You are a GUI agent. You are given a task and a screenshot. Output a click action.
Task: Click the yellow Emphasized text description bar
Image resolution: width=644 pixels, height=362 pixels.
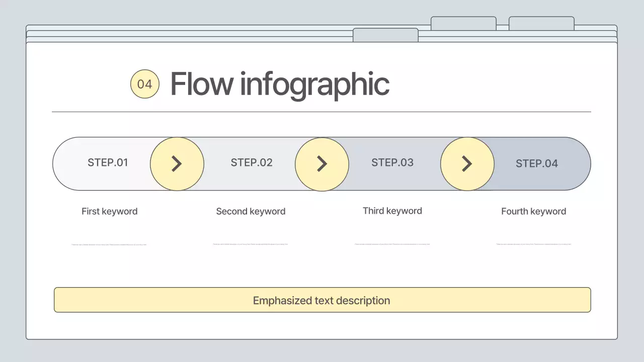[x=322, y=300]
